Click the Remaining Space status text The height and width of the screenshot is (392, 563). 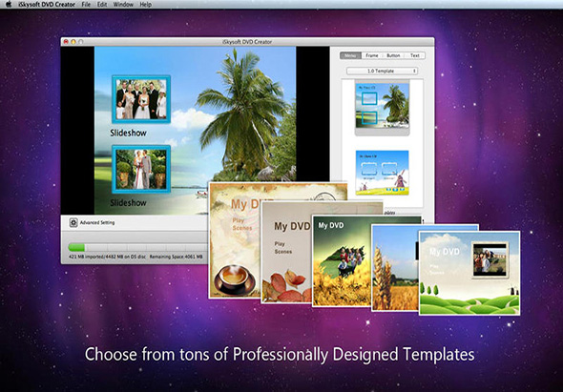pyautogui.click(x=176, y=257)
